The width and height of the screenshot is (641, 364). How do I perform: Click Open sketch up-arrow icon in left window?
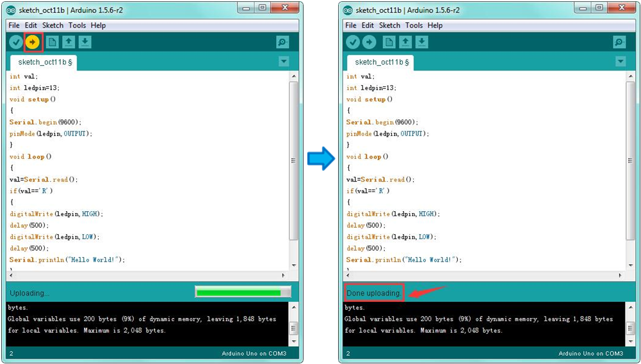pos(69,42)
